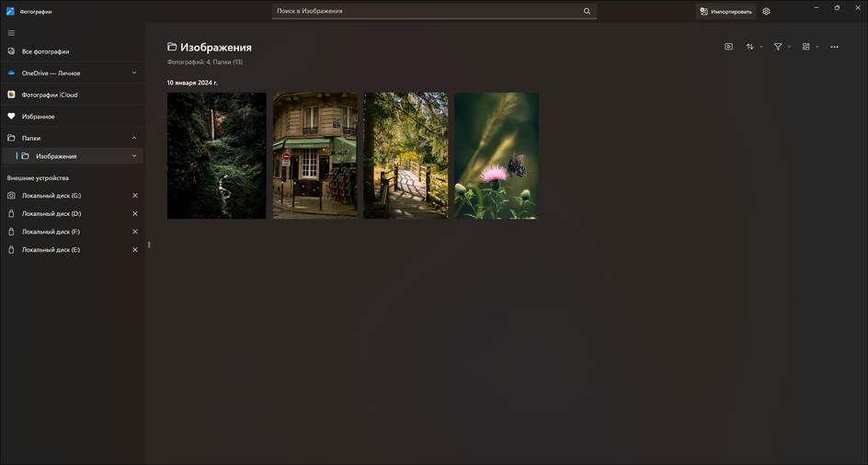
Task: Open sort options arrows icon
Action: 750,47
